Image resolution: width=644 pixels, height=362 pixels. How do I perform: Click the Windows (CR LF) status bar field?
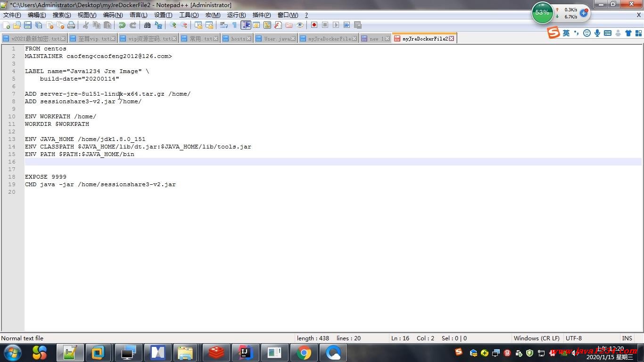(x=537, y=338)
